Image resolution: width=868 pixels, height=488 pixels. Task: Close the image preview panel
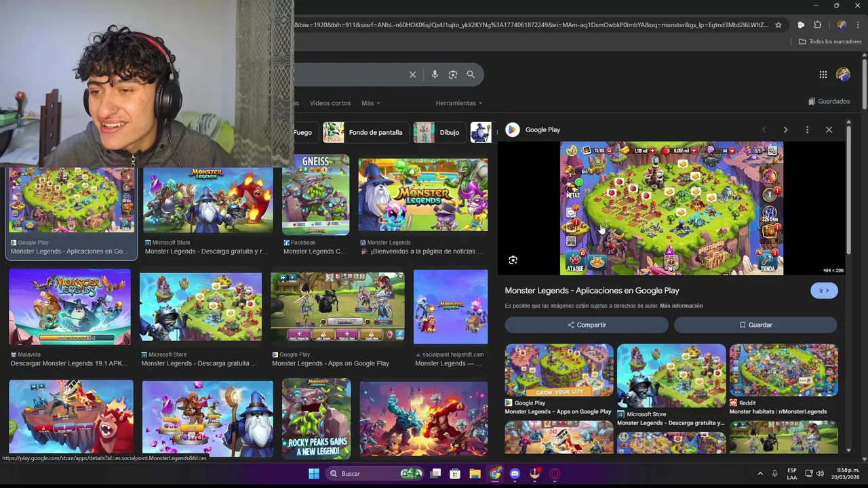(829, 129)
